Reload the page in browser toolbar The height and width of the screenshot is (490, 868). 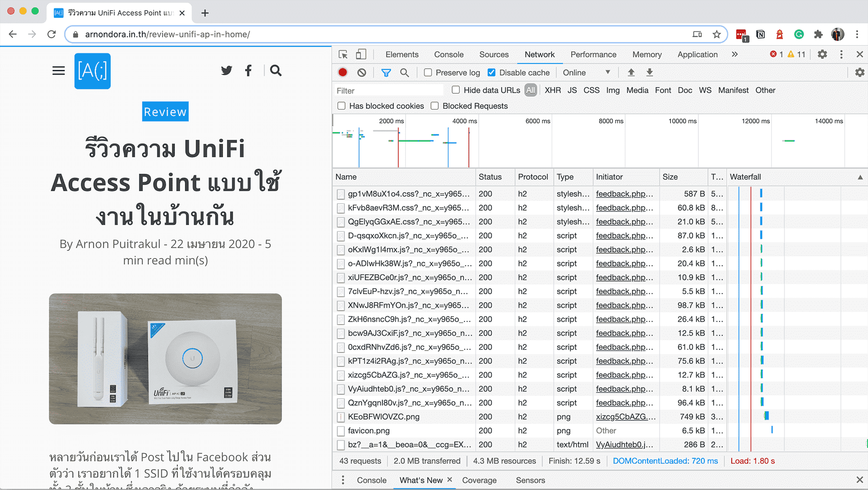point(52,34)
